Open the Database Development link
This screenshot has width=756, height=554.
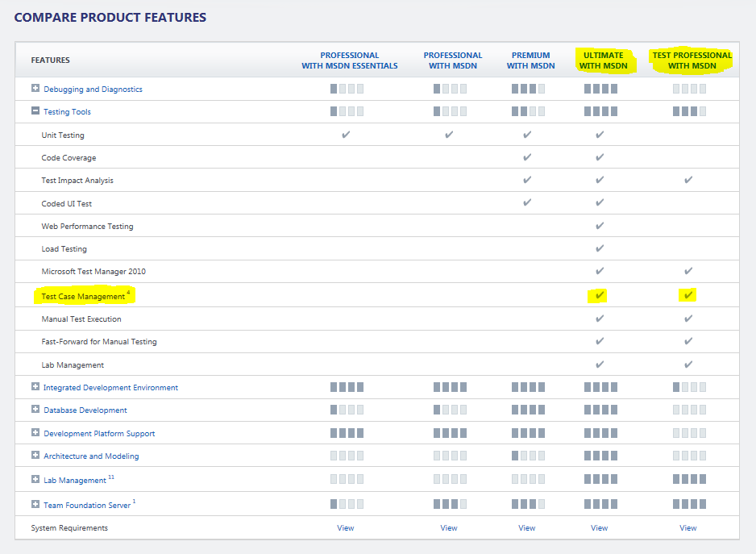coord(85,410)
